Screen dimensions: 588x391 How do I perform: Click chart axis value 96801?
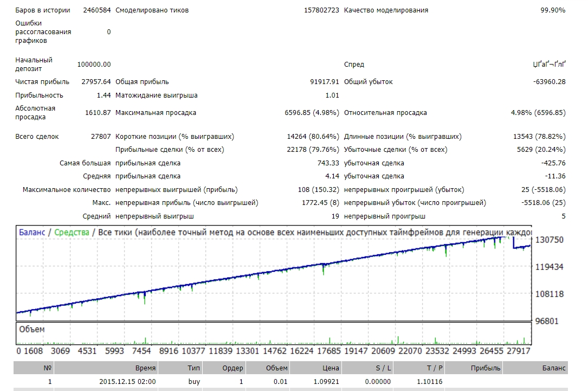pyautogui.click(x=547, y=321)
